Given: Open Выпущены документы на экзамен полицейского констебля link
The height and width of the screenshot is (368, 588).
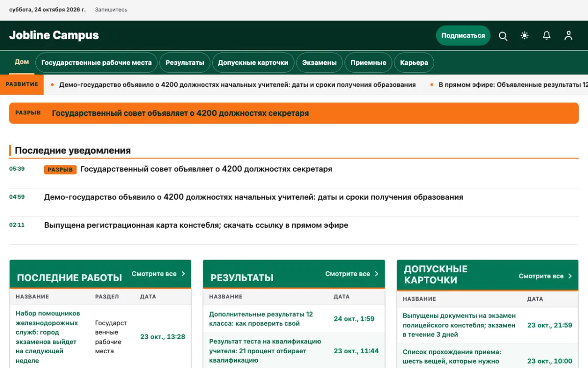Looking at the screenshot, I should (x=459, y=325).
